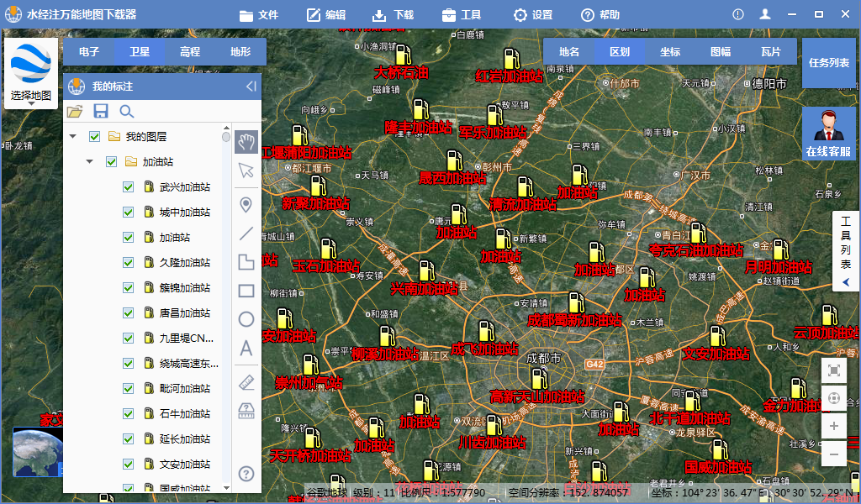Open the user account icon
This screenshot has width=861, height=504.
click(x=765, y=15)
